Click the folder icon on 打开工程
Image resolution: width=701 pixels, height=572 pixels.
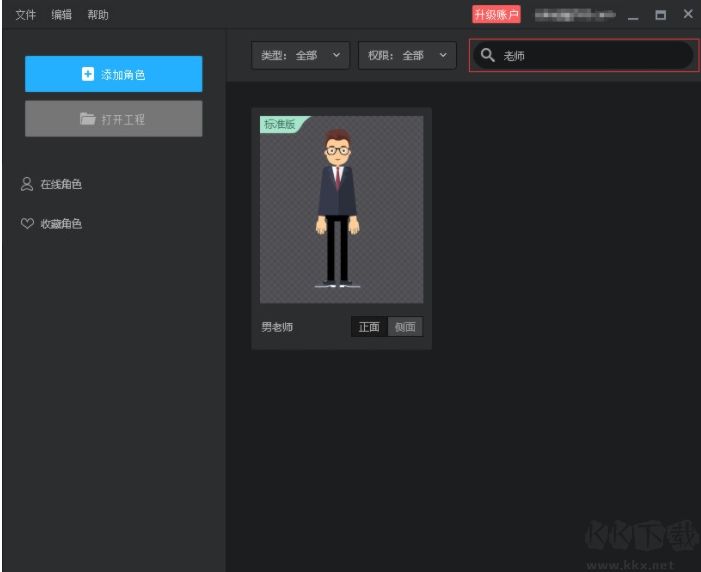pos(88,119)
